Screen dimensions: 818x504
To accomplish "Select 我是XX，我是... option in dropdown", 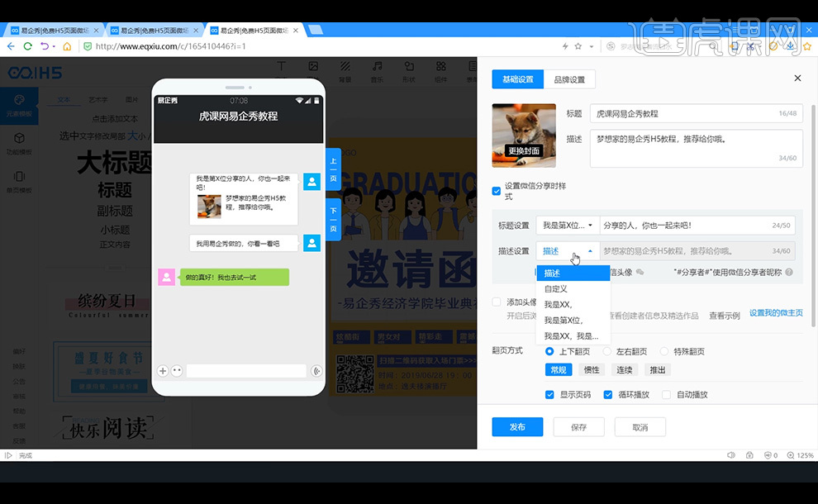I will [x=573, y=336].
